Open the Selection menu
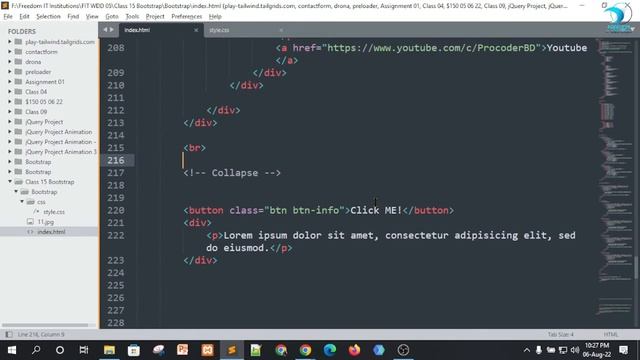Image resolution: width=640 pixels, height=360 pixels. pyautogui.click(x=48, y=16)
